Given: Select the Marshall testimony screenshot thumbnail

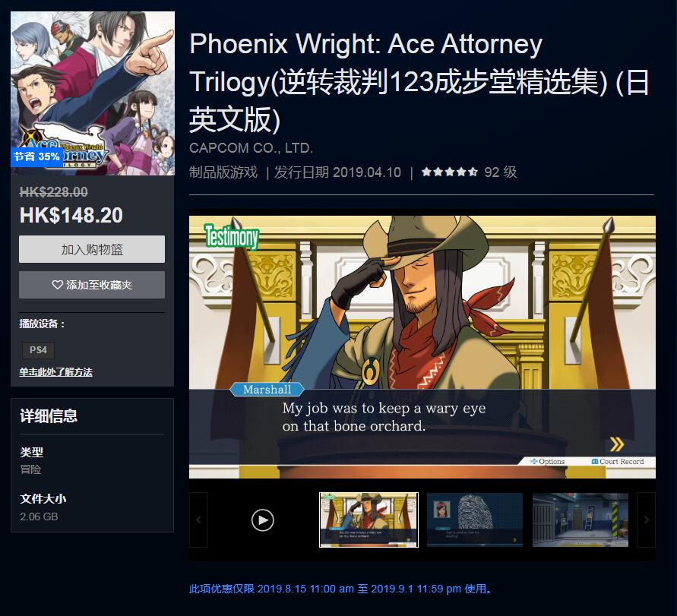Looking at the screenshot, I should pos(369,520).
